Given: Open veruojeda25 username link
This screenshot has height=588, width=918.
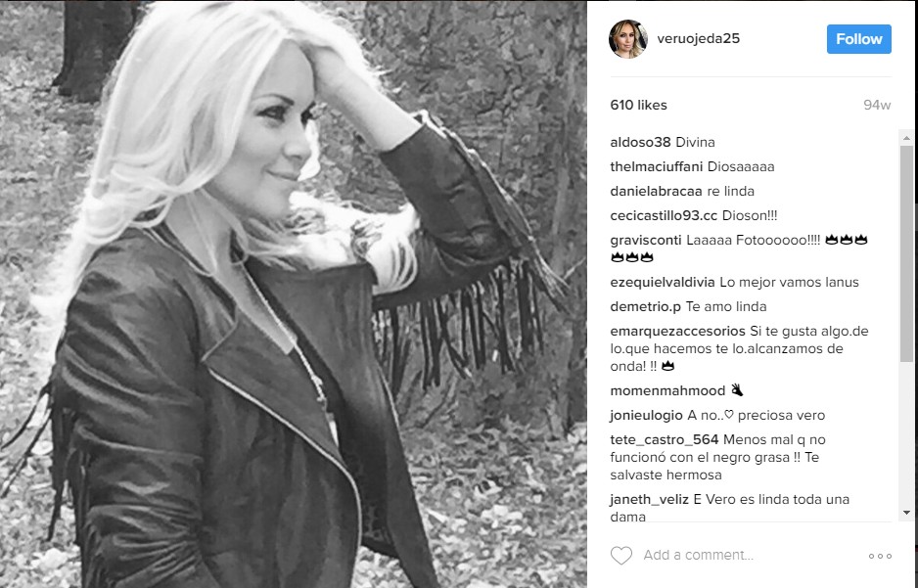Looking at the screenshot, I should pos(699,38).
